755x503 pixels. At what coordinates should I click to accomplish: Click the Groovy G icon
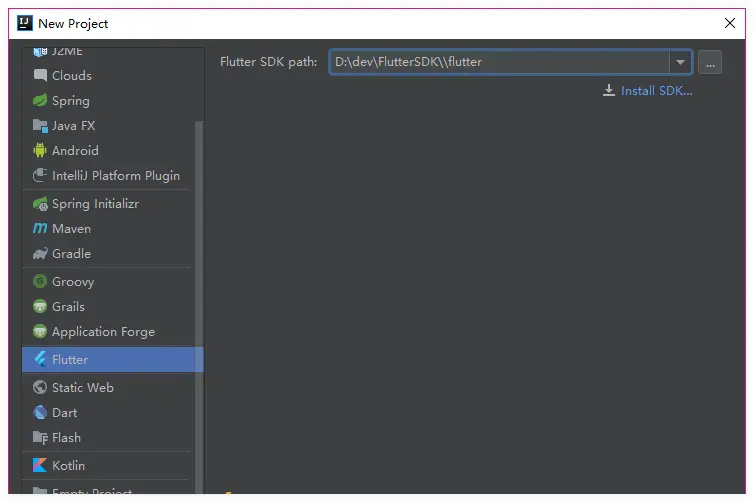[x=40, y=281]
